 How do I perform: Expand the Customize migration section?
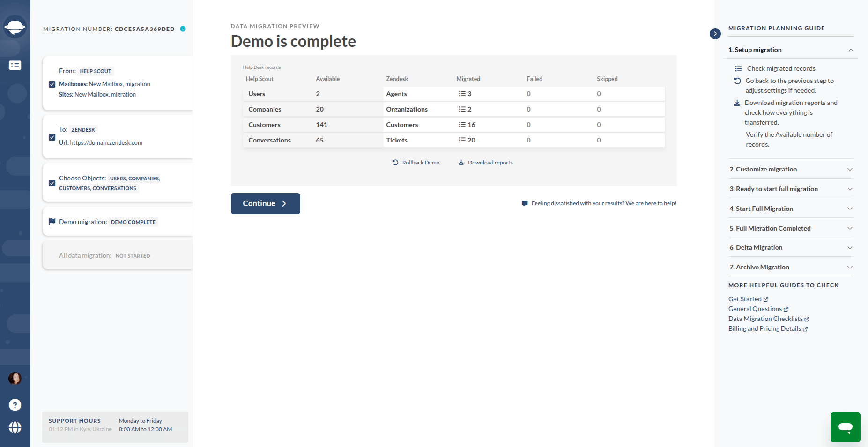pos(850,170)
